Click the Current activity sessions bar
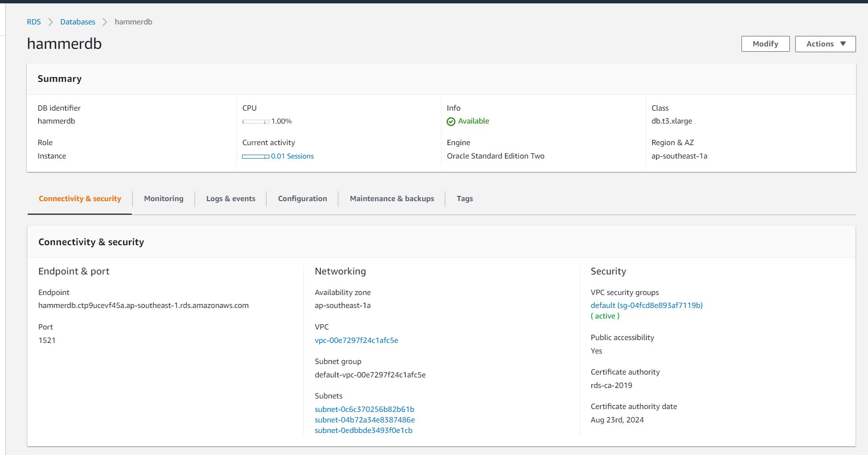The width and height of the screenshot is (868, 455). pyautogui.click(x=255, y=157)
